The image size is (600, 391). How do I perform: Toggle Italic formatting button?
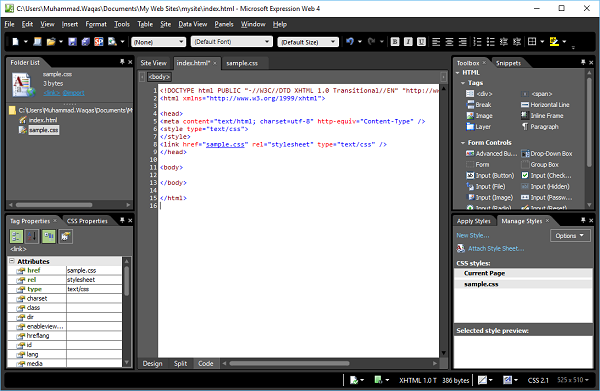point(408,42)
